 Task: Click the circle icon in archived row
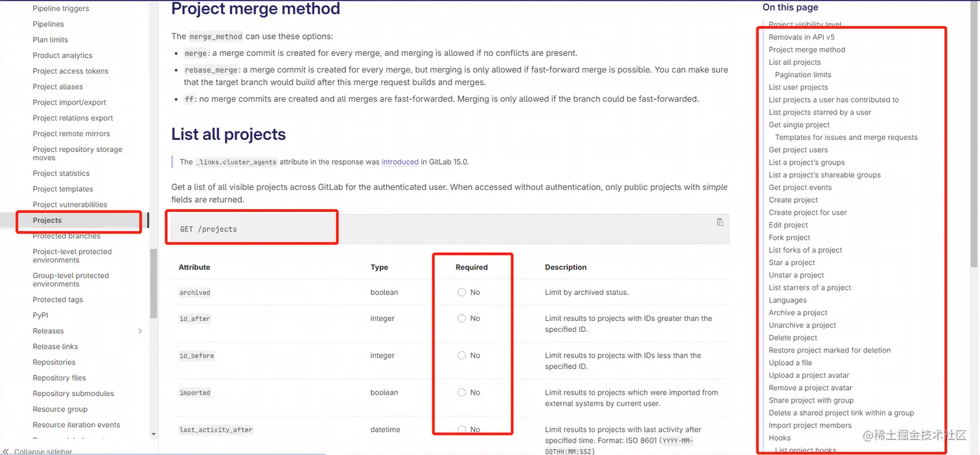coord(461,292)
